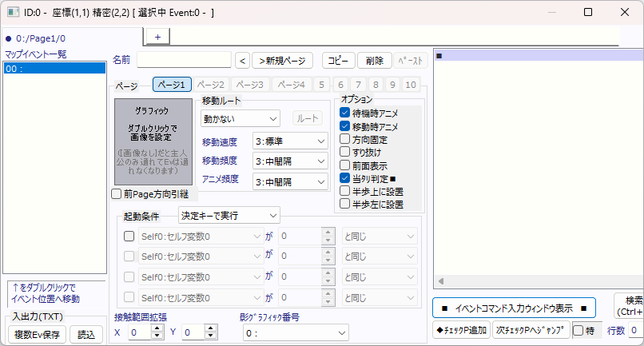Enable the 前面表示 checkbox
Viewport: 644px width, 346px height.
(344, 165)
